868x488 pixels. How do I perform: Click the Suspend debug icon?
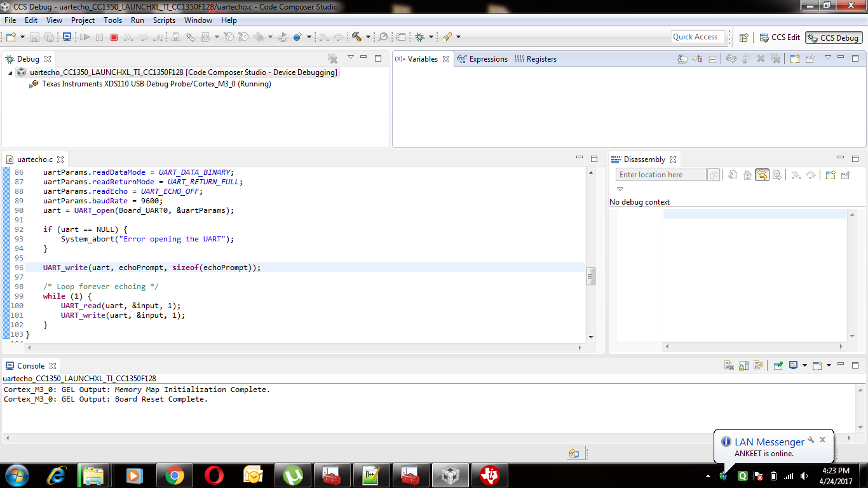[x=100, y=37]
